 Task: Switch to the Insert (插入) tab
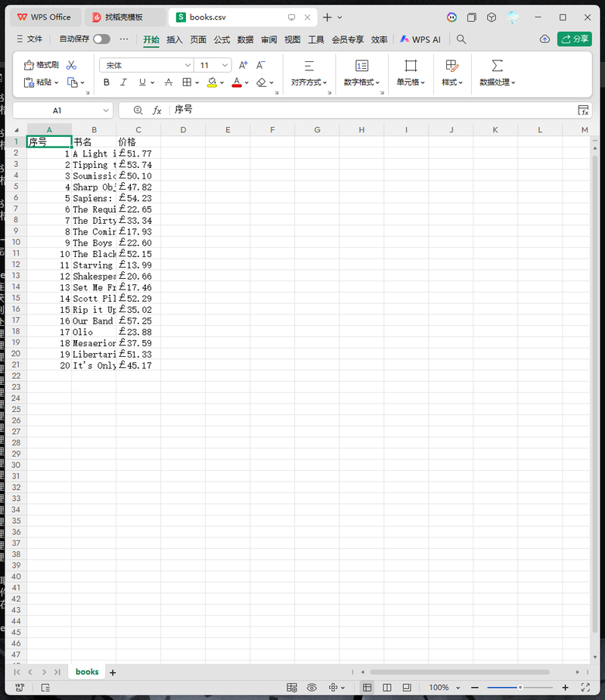pos(174,40)
